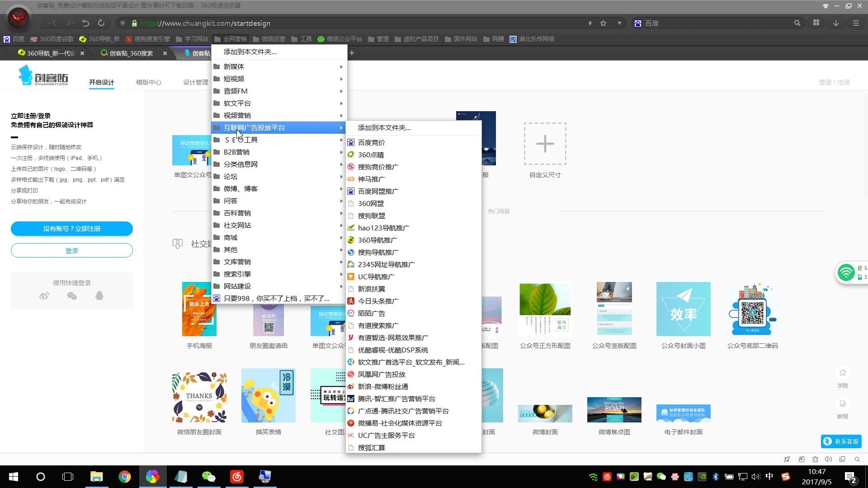868x488 pixels.
Task: Click the QQ quick-login icon
Action: 99,296
